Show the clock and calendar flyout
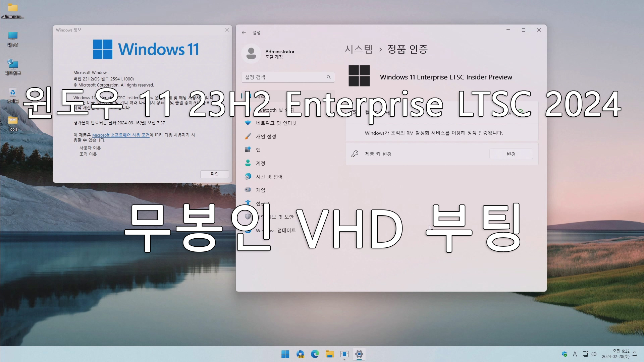This screenshot has width=644, height=362. click(x=615, y=354)
